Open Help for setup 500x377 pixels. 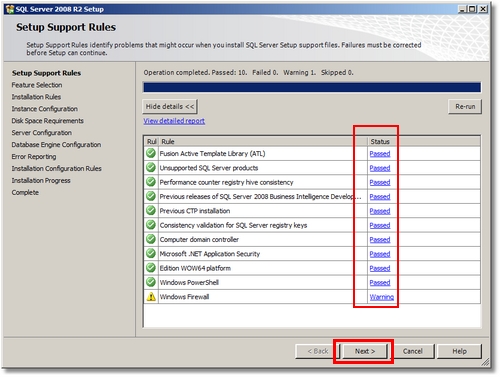click(459, 351)
